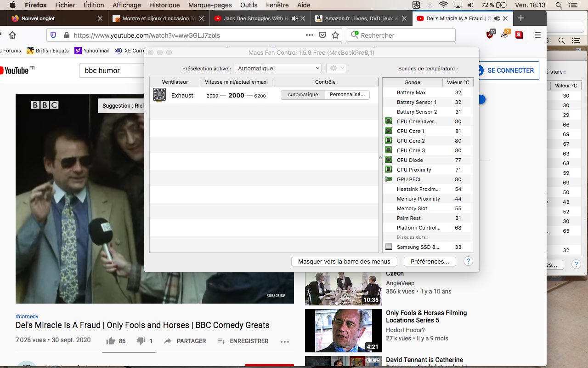This screenshot has height=368, width=588.
Task: Click the magnifier icon in the background window
Action: (x=561, y=40)
